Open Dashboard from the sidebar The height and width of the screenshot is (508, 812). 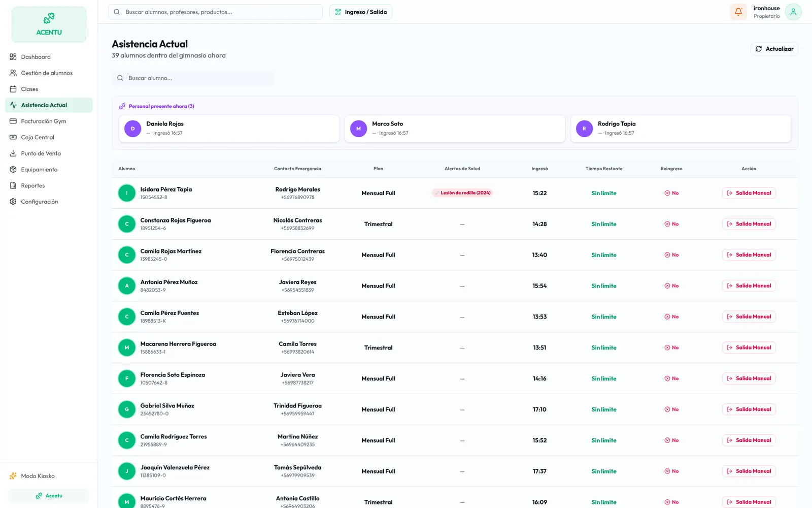point(49,57)
